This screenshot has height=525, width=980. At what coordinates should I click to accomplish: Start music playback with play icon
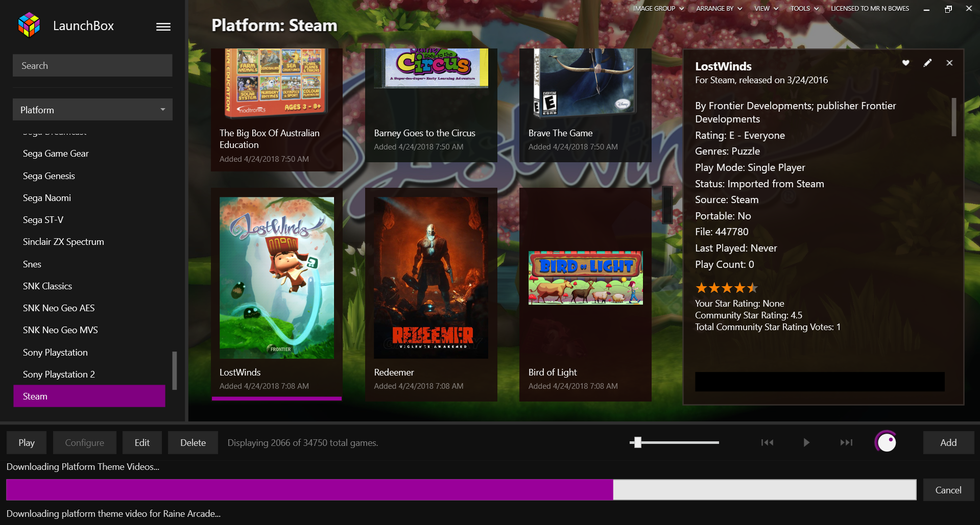click(x=806, y=442)
